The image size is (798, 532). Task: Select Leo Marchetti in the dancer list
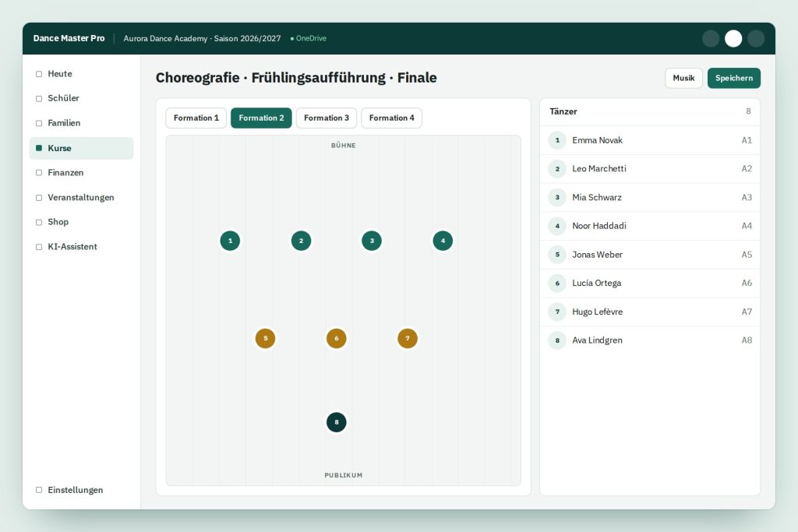point(650,169)
